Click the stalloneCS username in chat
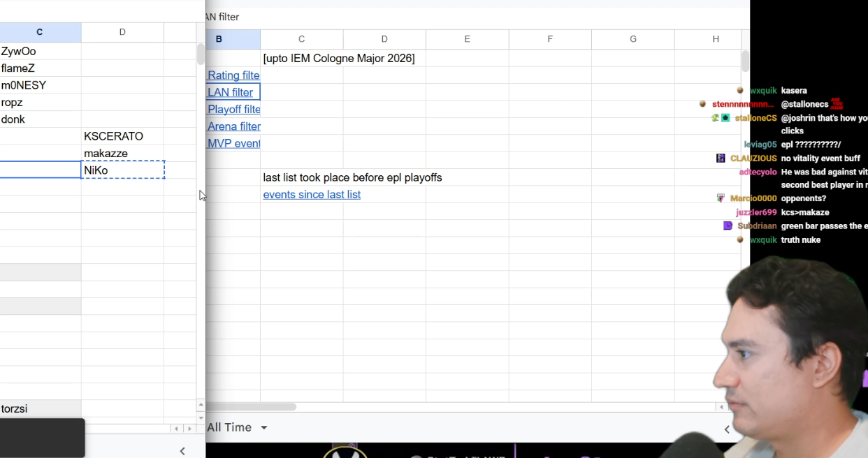This screenshot has height=458, width=868. tap(755, 118)
